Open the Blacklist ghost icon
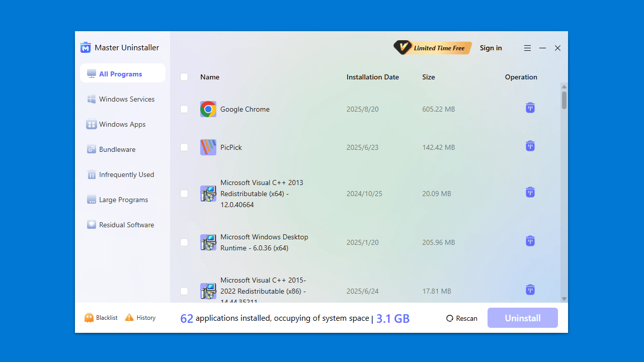Screen dimensions: 644x362 pyautogui.click(x=89, y=318)
